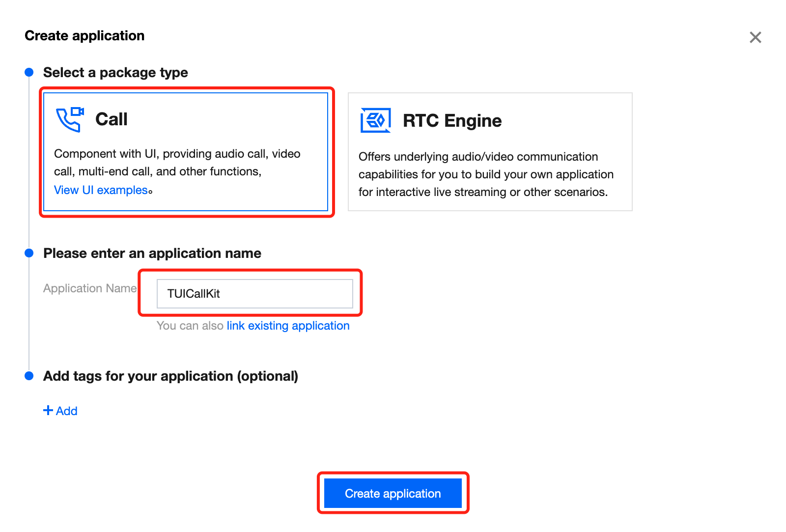Click the Application Name label

click(90, 288)
